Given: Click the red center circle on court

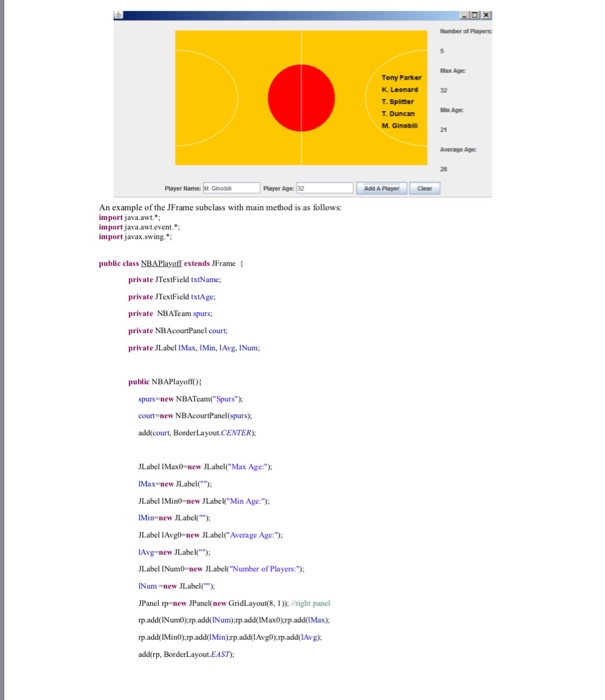Looking at the screenshot, I should click(301, 98).
